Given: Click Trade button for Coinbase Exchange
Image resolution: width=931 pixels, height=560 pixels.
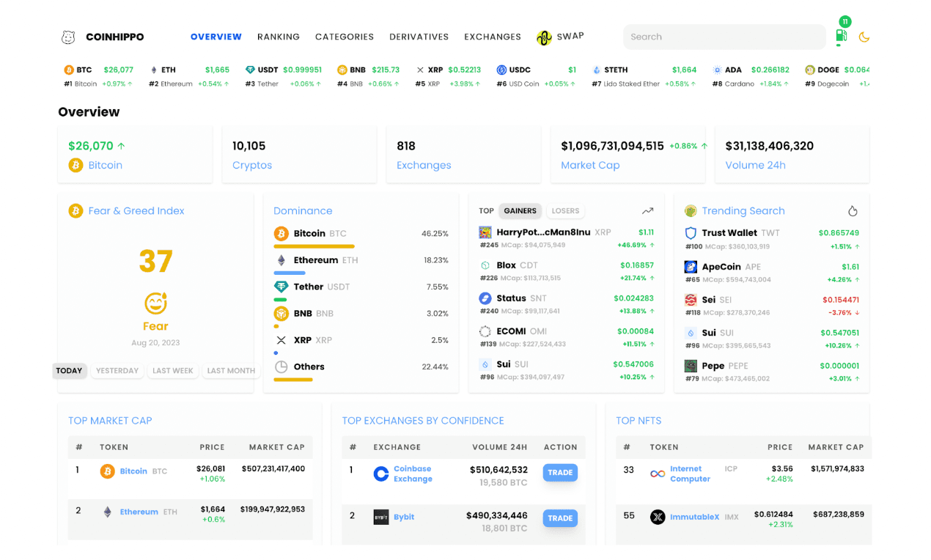Looking at the screenshot, I should [x=560, y=473].
